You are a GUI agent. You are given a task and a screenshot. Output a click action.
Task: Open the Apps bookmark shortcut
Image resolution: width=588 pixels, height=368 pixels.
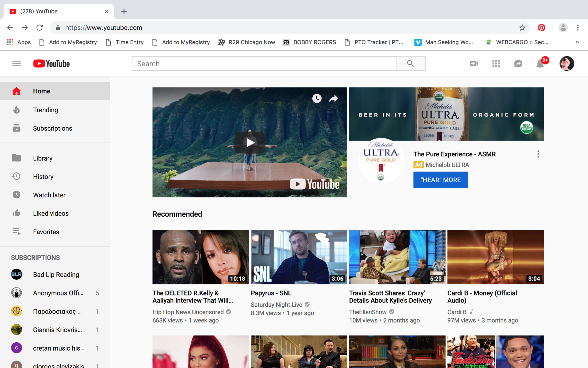(19, 42)
